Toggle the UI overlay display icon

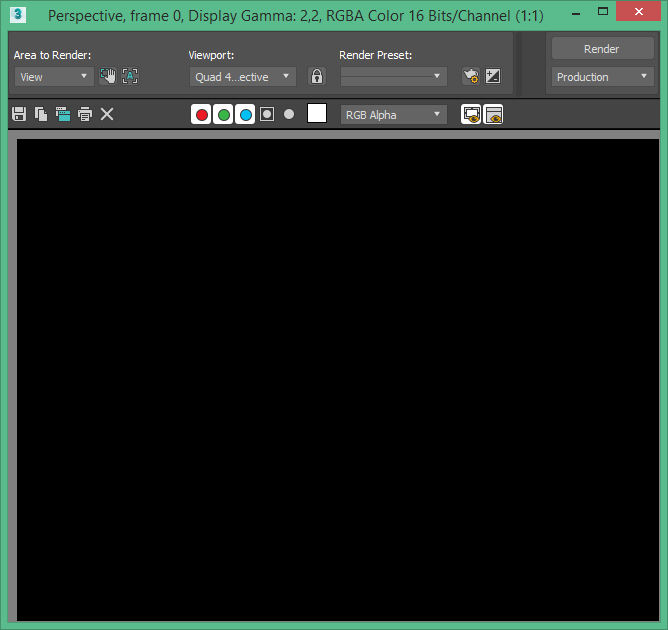[x=471, y=114]
